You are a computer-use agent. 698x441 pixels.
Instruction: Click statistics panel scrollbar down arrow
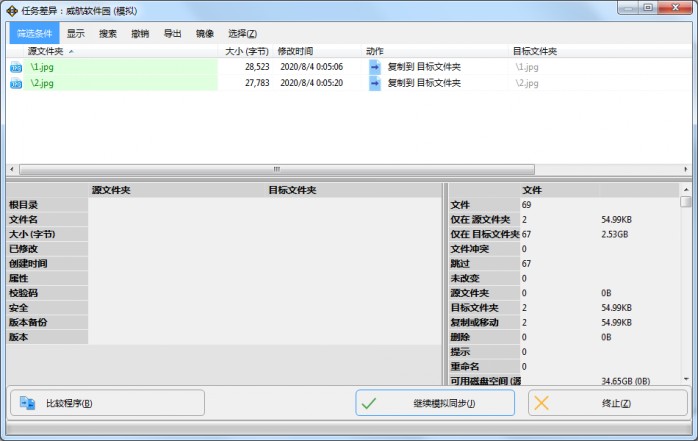pos(686,379)
